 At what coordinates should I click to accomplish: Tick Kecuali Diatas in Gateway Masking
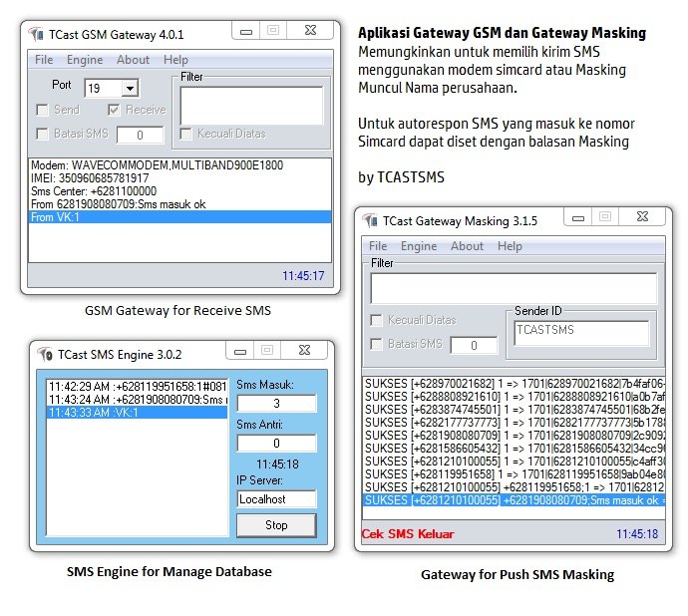point(377,320)
